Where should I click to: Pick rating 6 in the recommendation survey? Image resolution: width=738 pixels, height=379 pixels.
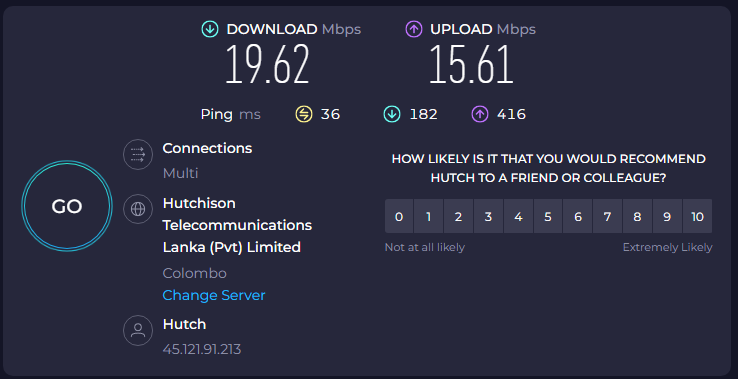(578, 216)
